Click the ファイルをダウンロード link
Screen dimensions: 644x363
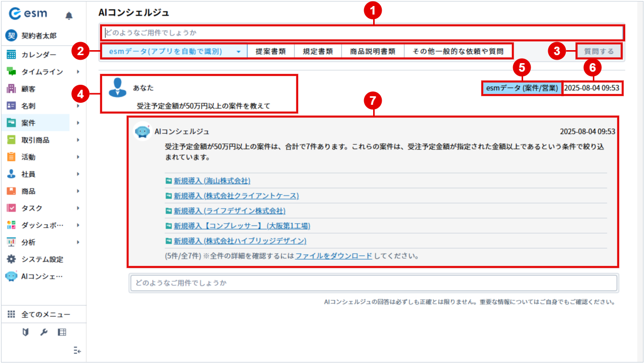[334, 256]
